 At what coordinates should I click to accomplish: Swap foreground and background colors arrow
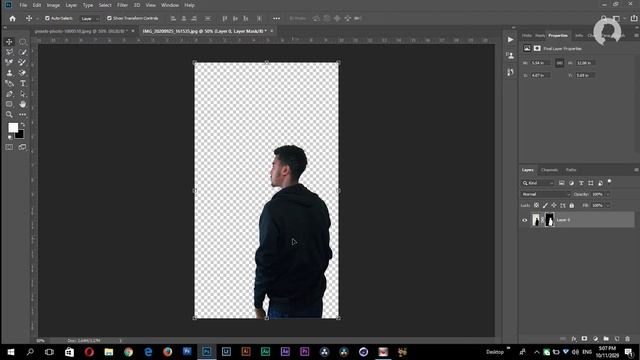coord(22,124)
